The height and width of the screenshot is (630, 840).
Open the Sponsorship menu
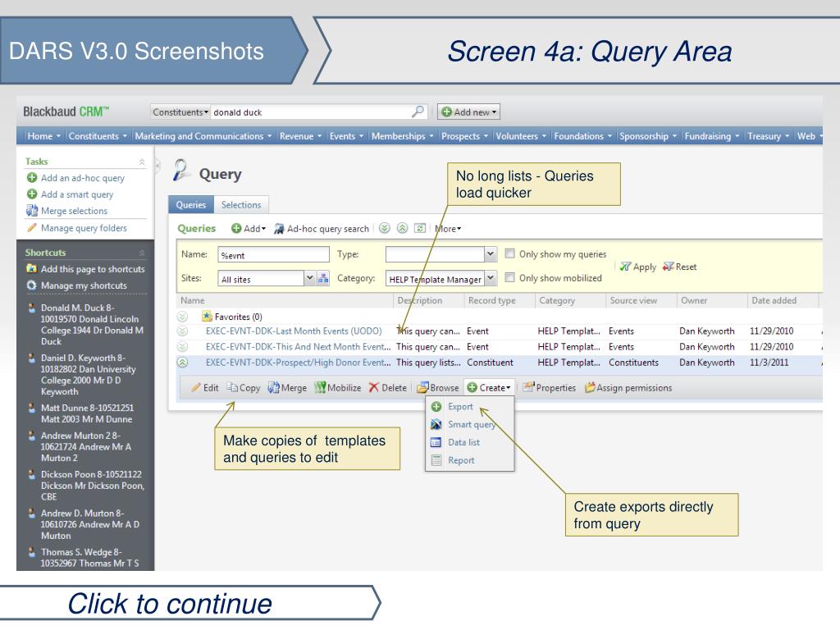click(x=648, y=136)
